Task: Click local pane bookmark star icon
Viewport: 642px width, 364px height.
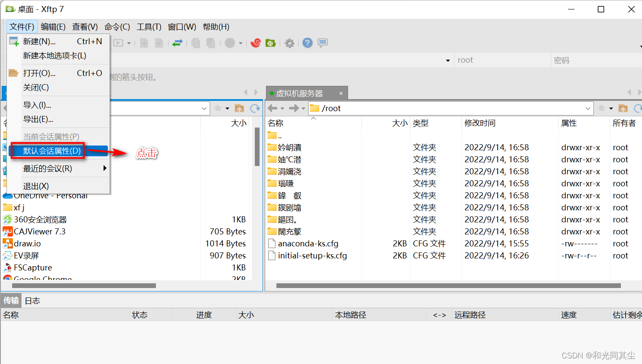Action: [218, 108]
